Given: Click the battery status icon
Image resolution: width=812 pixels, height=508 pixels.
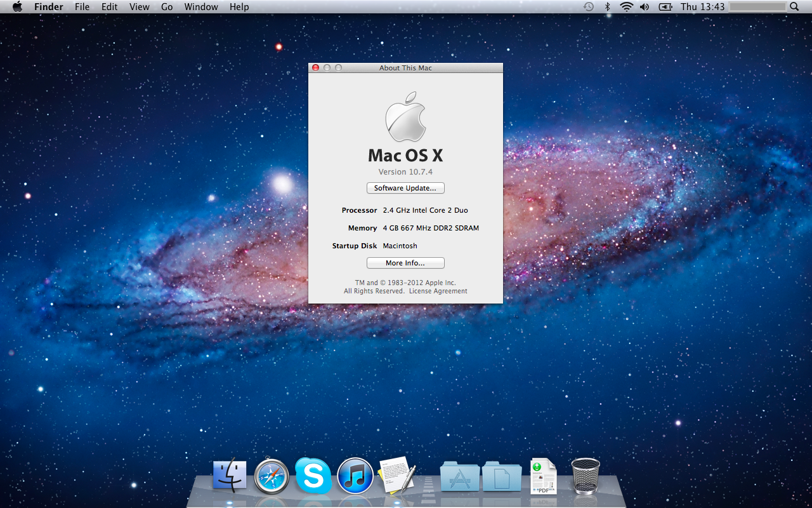Looking at the screenshot, I should [x=665, y=7].
